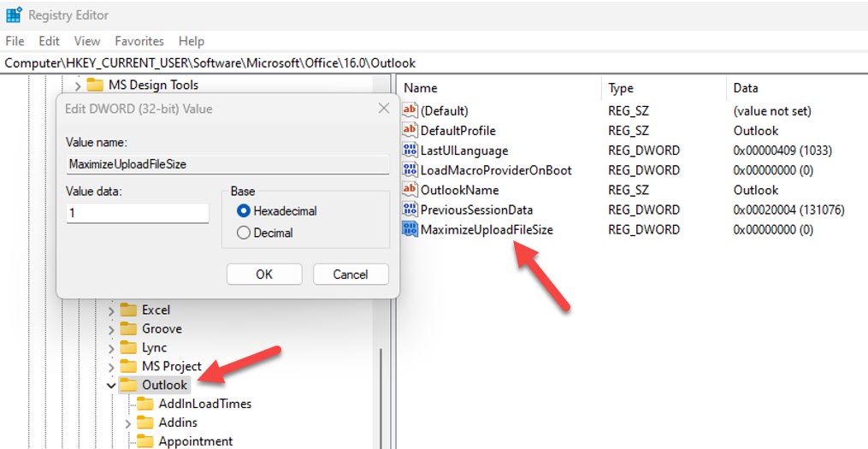The width and height of the screenshot is (868, 449).
Task: Select the Groove key label
Action: 162,329
